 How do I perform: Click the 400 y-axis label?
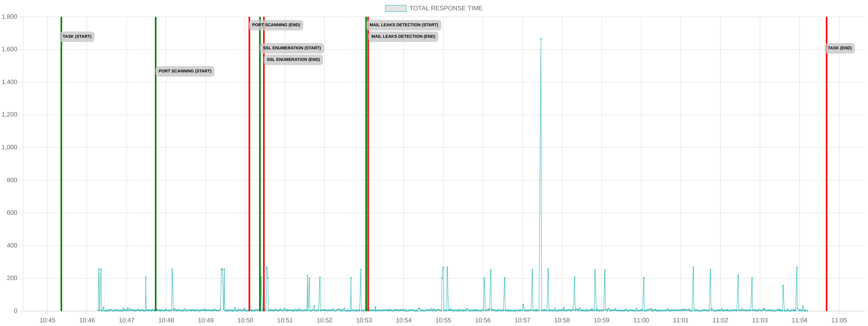(12, 246)
